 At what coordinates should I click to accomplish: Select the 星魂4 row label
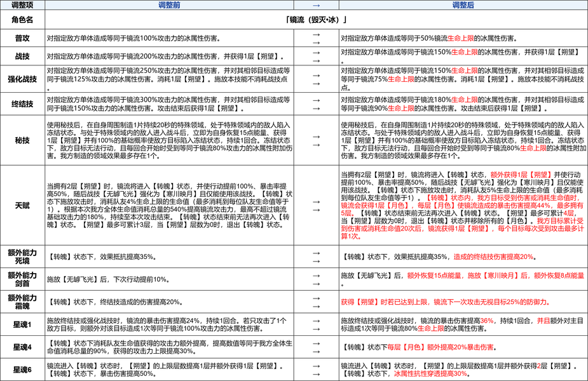23,347
